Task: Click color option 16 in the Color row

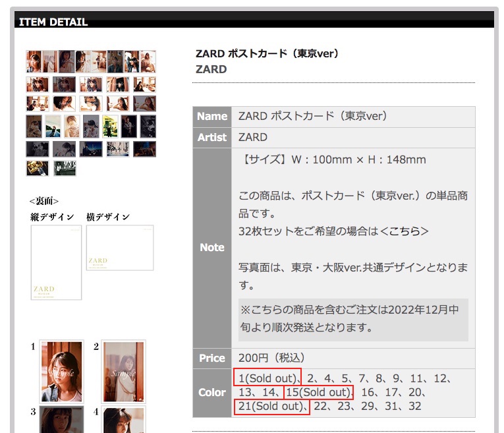Action: (x=368, y=393)
